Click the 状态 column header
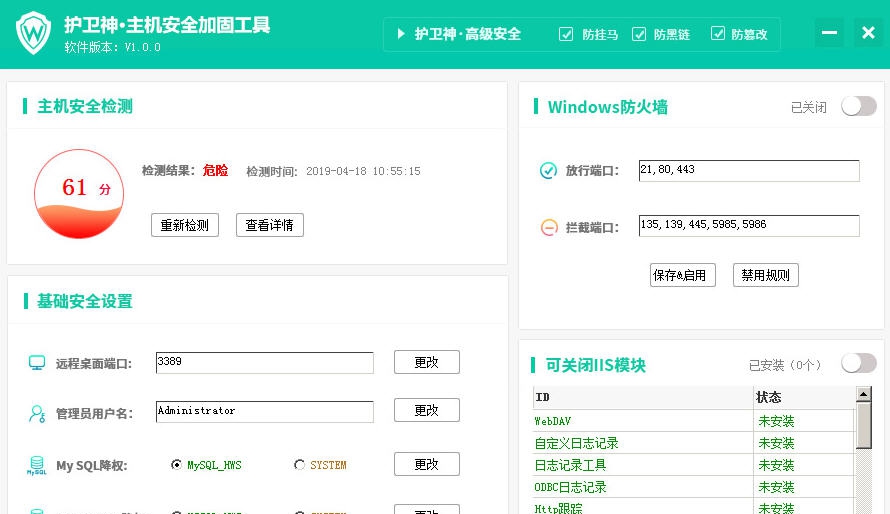This screenshot has width=890, height=514. coord(804,398)
